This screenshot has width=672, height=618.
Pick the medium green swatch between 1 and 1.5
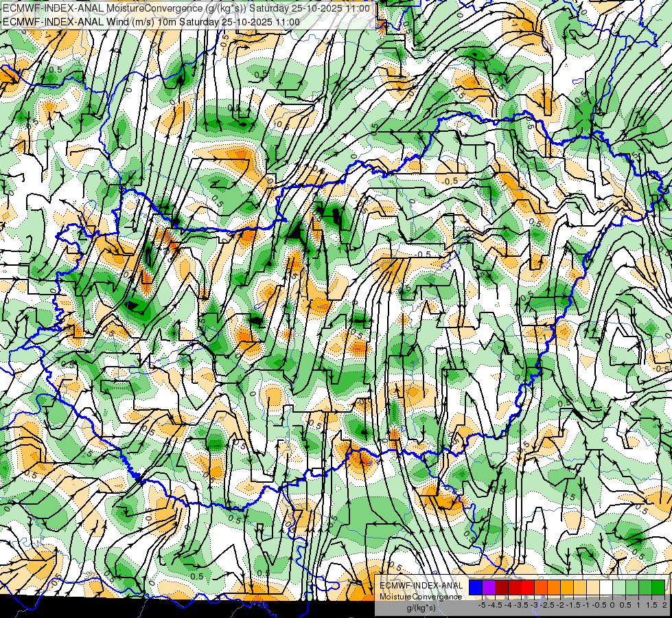click(x=645, y=588)
